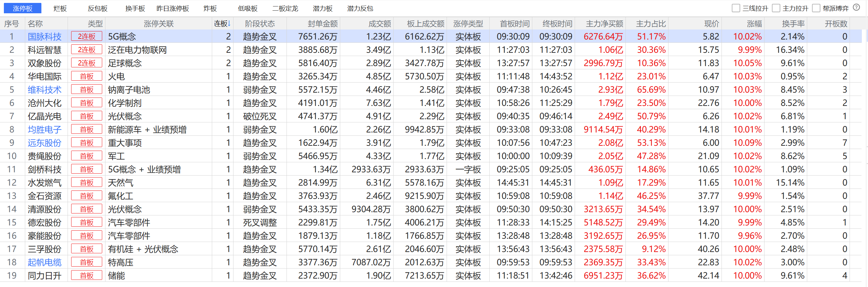Sort by the 序号 column header
The width and height of the screenshot is (868, 287).
click(11, 24)
